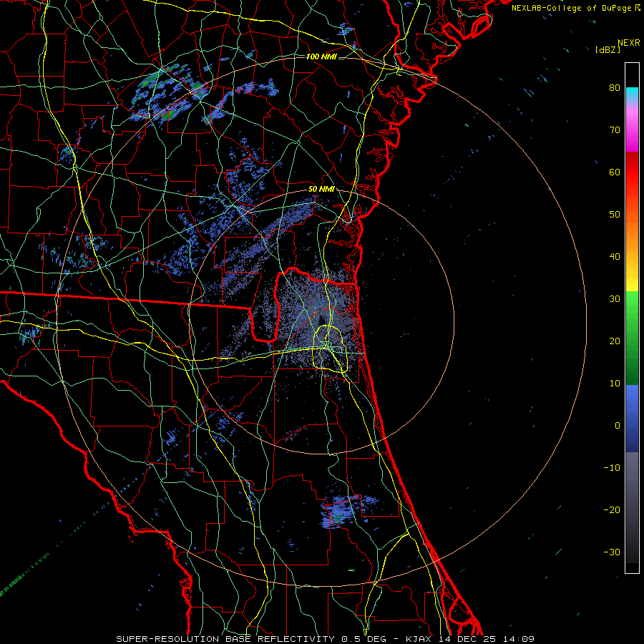Image resolution: width=644 pixels, height=644 pixels.
Task: Select the 80 dBZ scale value
Action: tap(615, 87)
